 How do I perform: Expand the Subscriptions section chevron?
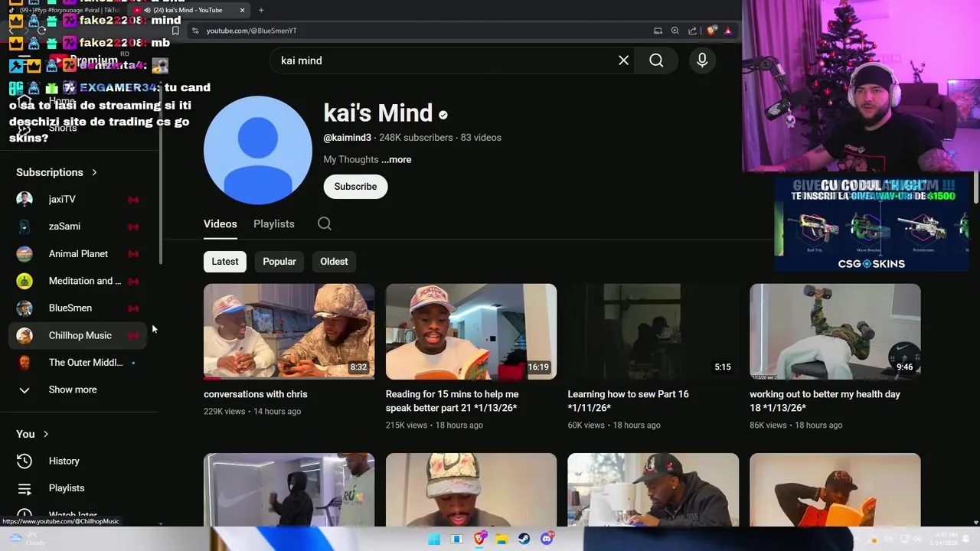click(x=94, y=172)
